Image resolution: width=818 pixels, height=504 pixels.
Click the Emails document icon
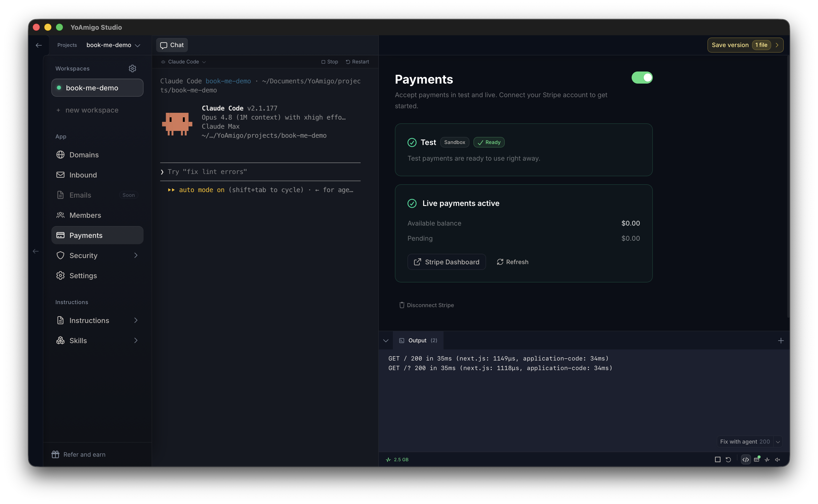(60, 195)
